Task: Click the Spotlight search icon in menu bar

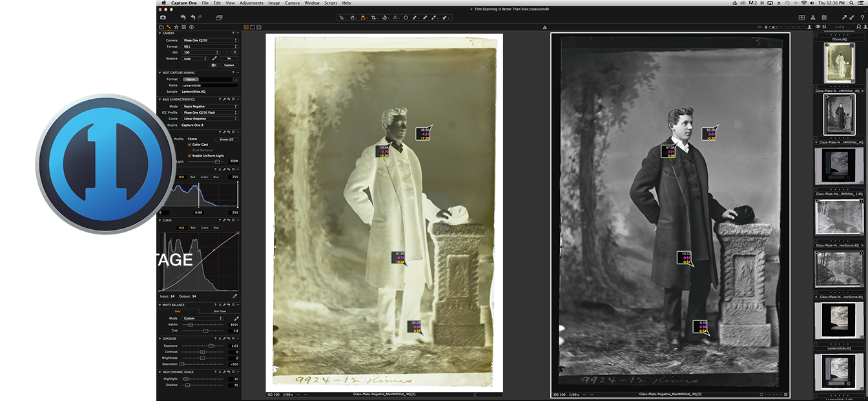Action: (x=852, y=3)
